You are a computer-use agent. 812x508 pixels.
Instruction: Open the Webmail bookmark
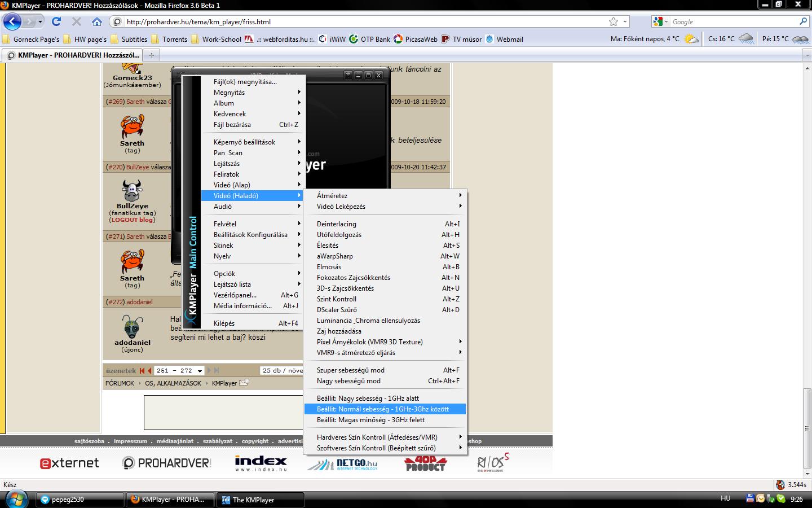504,39
